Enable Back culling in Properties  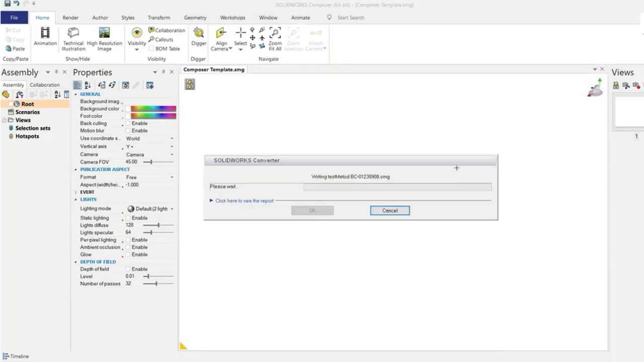point(129,123)
